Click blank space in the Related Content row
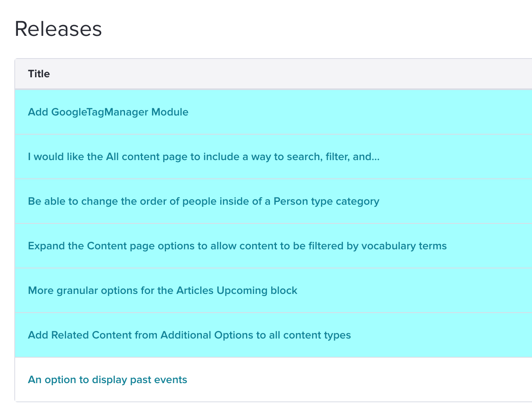 (x=438, y=335)
